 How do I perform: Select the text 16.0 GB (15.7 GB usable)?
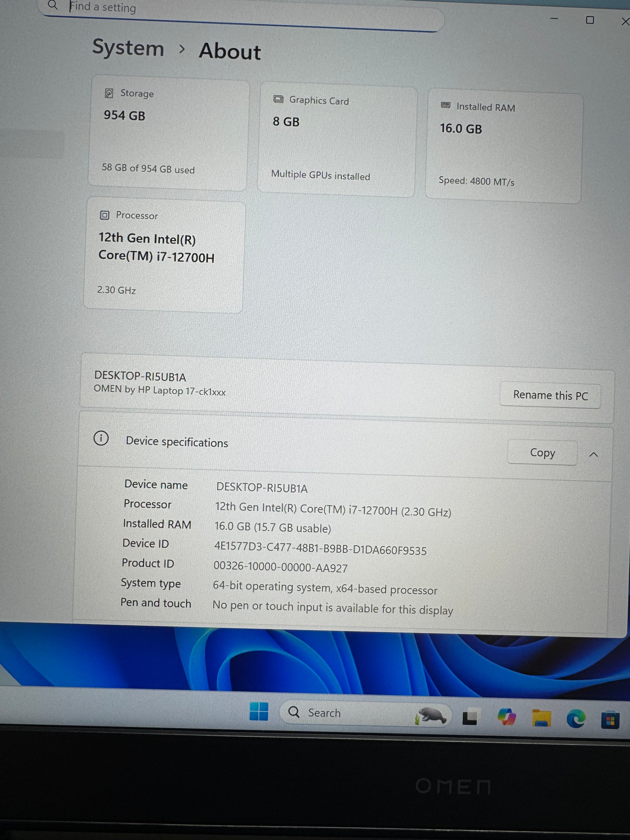(273, 527)
